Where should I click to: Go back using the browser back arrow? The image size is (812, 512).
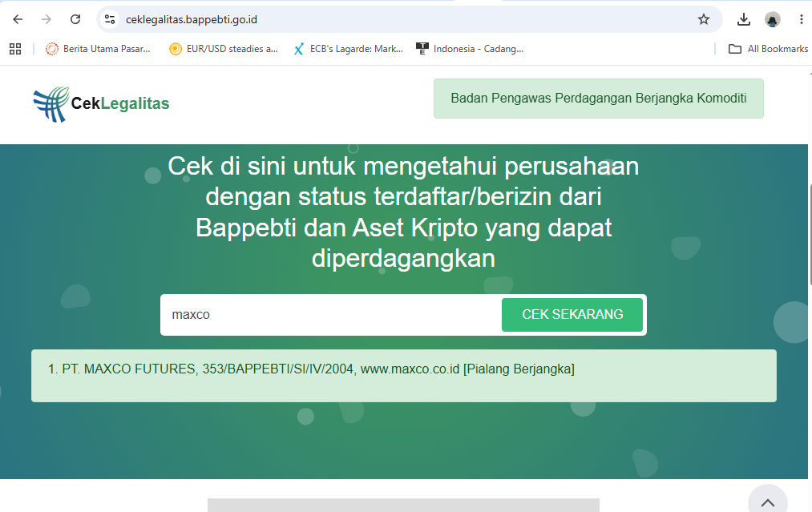(x=18, y=20)
